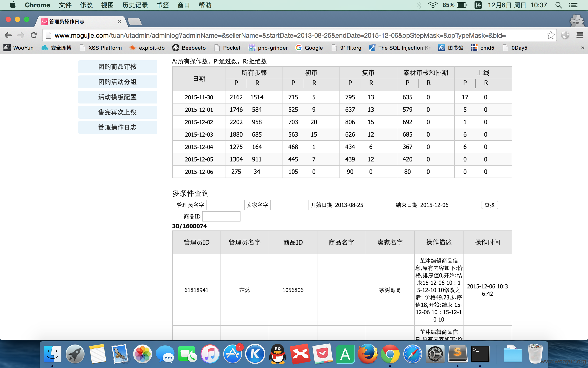This screenshot has width=588, height=368.
Task: Click the 商品ID input field
Action: pos(221,216)
